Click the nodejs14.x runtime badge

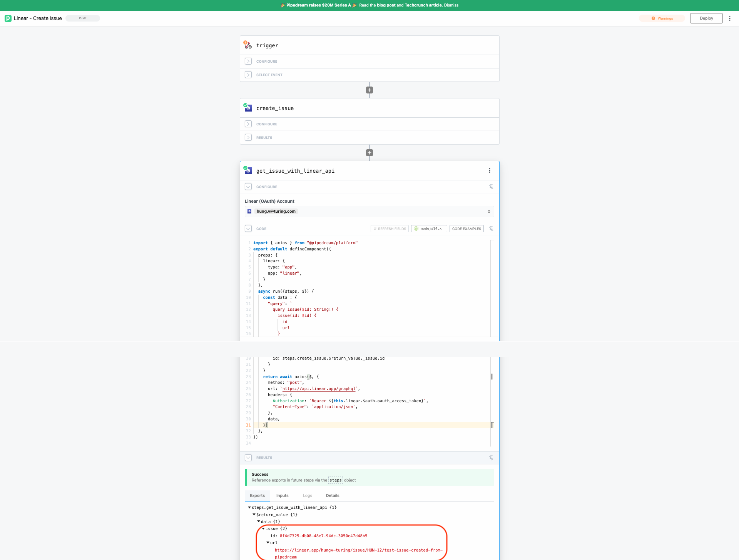pos(428,228)
